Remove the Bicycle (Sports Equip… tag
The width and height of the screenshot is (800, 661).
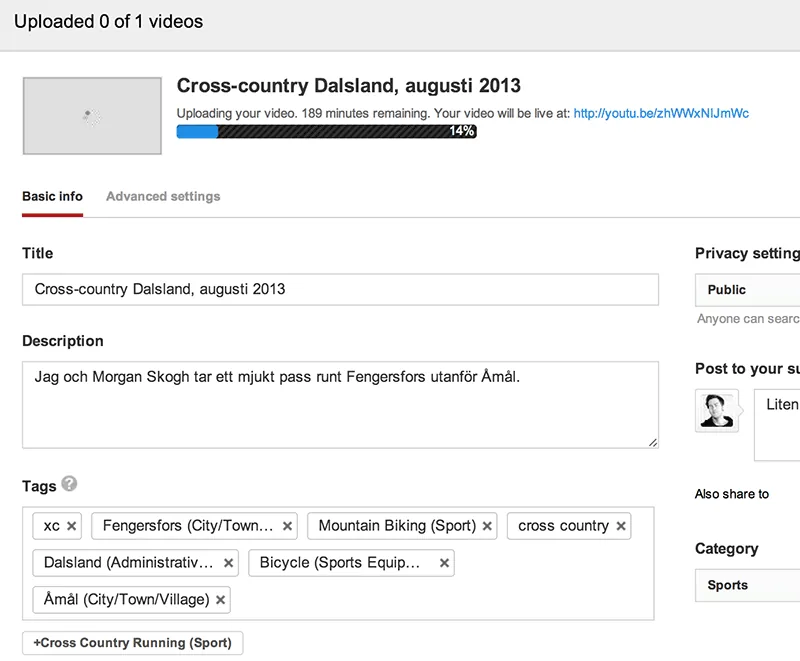[444, 563]
